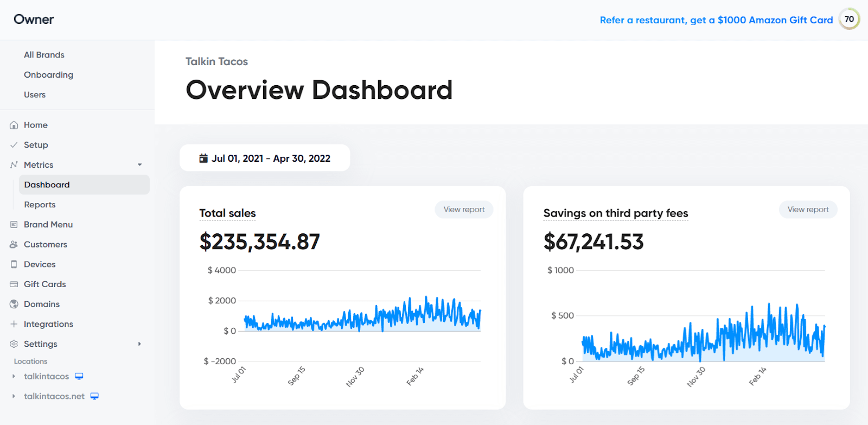This screenshot has height=425, width=868.
Task: Click the Devices tablet icon
Action: tap(14, 264)
